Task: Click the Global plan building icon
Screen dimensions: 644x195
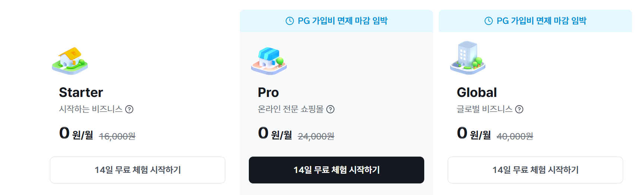Action: coord(468,59)
